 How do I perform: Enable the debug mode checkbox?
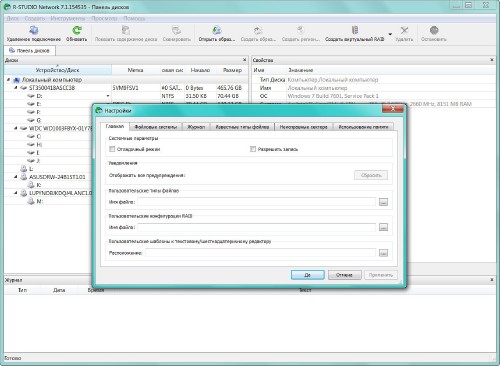112,149
